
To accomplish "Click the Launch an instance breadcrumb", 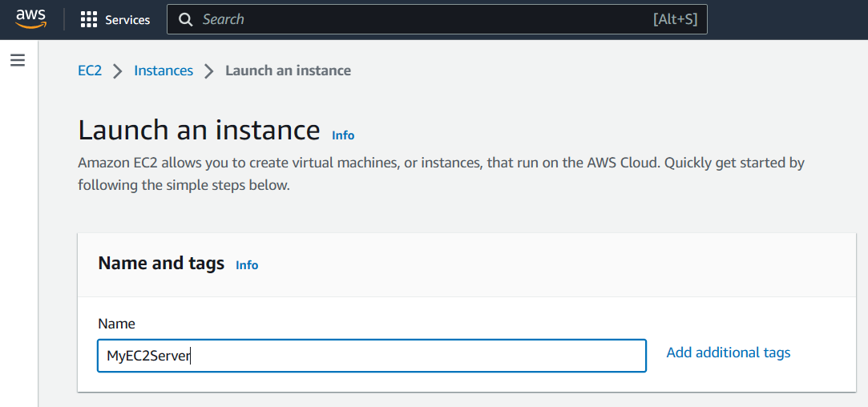I will pos(288,71).
